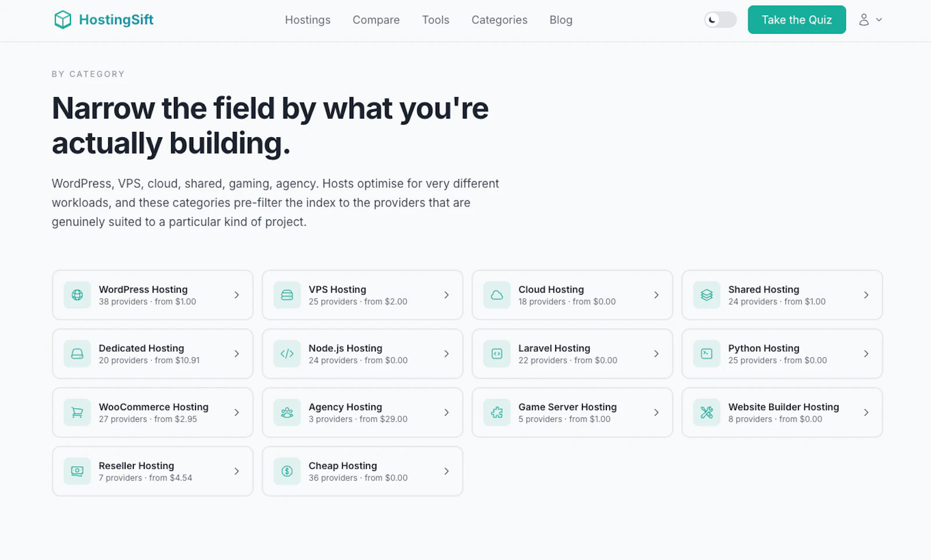The height and width of the screenshot is (560, 931).
Task: Click the Agency Hosting people icon
Action: click(287, 412)
